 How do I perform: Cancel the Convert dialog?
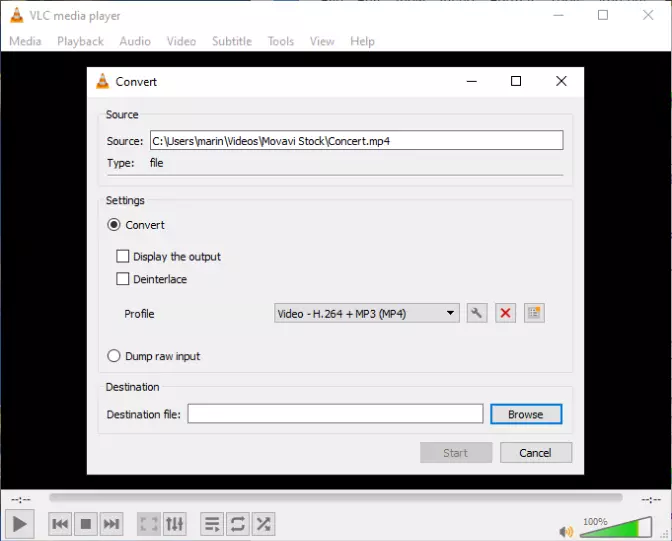536,453
